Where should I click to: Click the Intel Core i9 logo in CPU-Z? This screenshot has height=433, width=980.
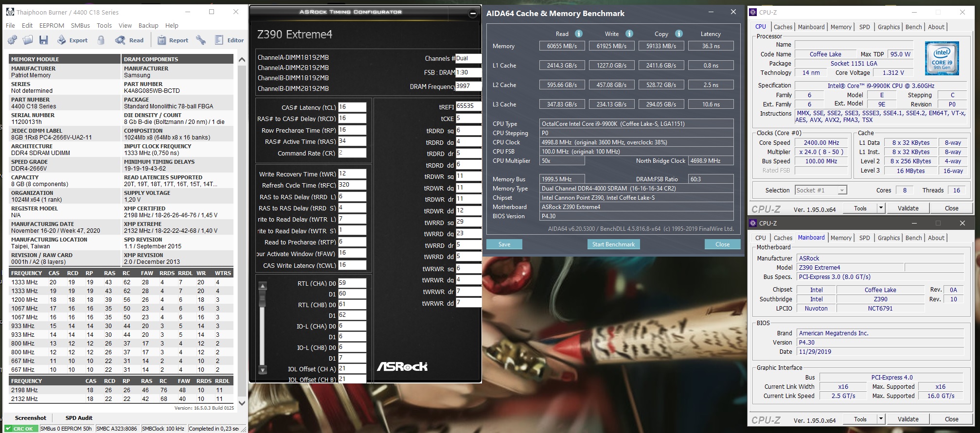[942, 58]
